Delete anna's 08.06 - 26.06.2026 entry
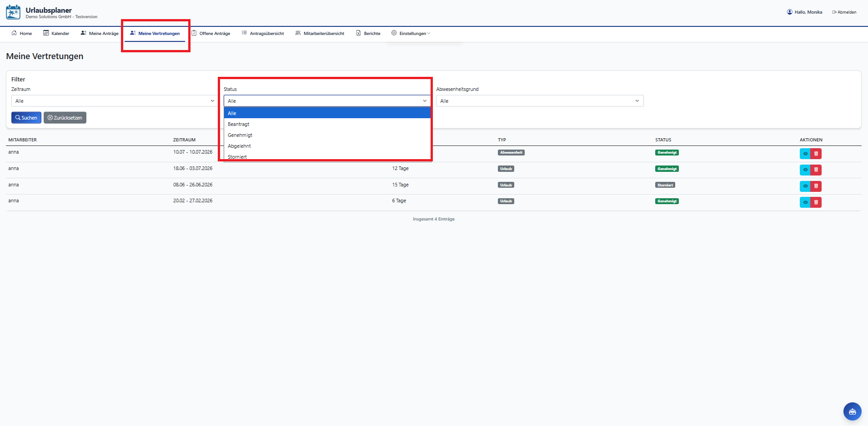868x426 pixels. [816, 186]
